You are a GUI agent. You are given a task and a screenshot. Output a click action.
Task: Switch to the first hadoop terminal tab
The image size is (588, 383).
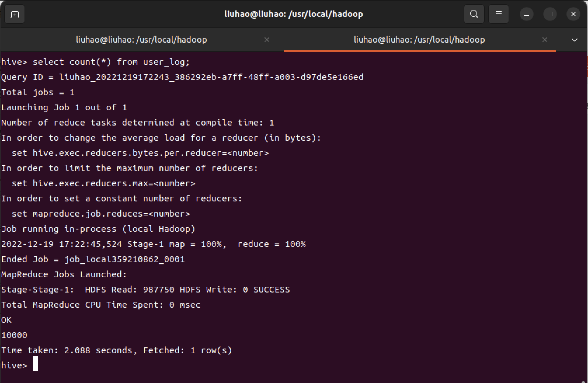[142, 40]
